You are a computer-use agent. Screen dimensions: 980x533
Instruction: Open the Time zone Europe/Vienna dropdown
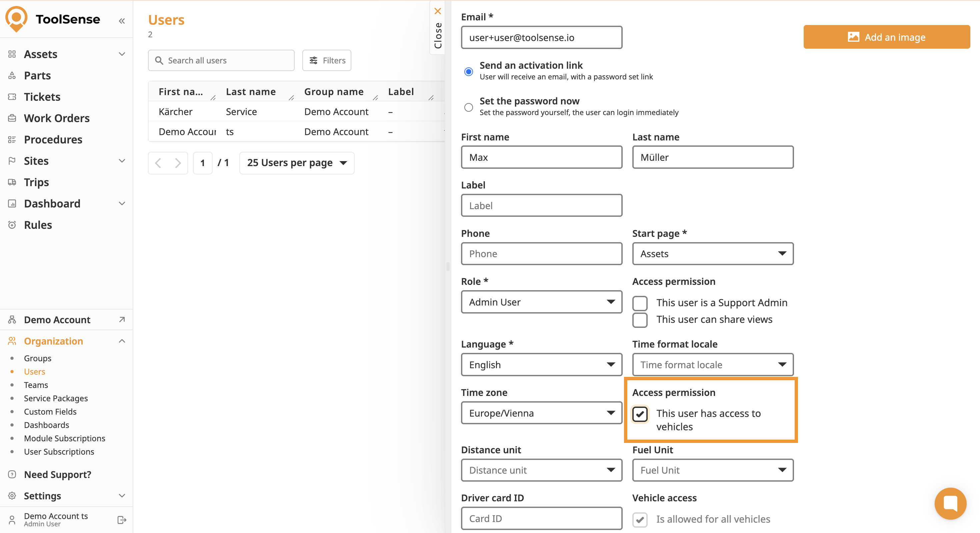(541, 413)
